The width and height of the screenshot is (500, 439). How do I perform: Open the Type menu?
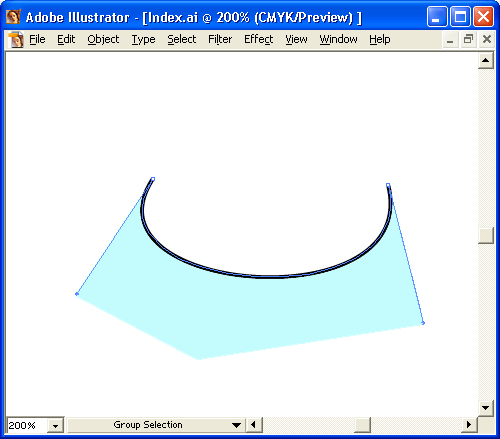pos(143,39)
